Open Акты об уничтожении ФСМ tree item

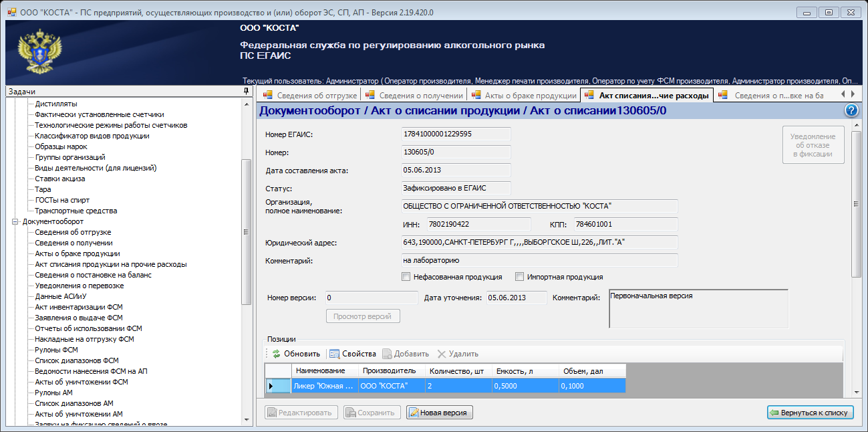(x=82, y=382)
